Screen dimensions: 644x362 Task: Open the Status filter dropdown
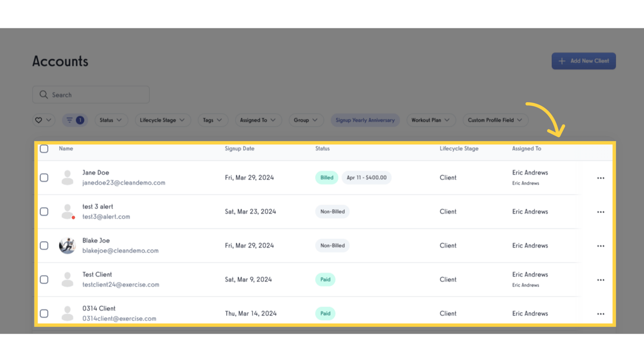pos(111,120)
